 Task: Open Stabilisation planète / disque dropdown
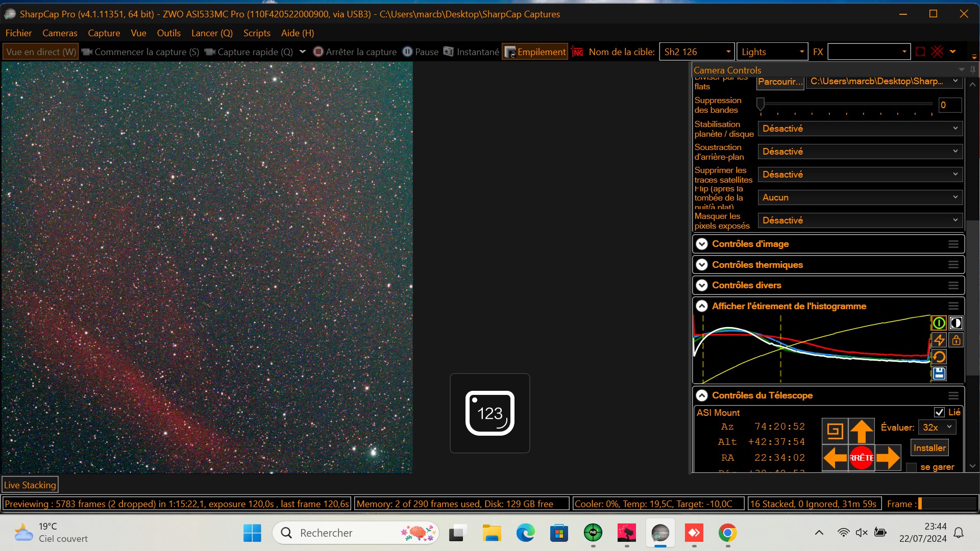[860, 129]
